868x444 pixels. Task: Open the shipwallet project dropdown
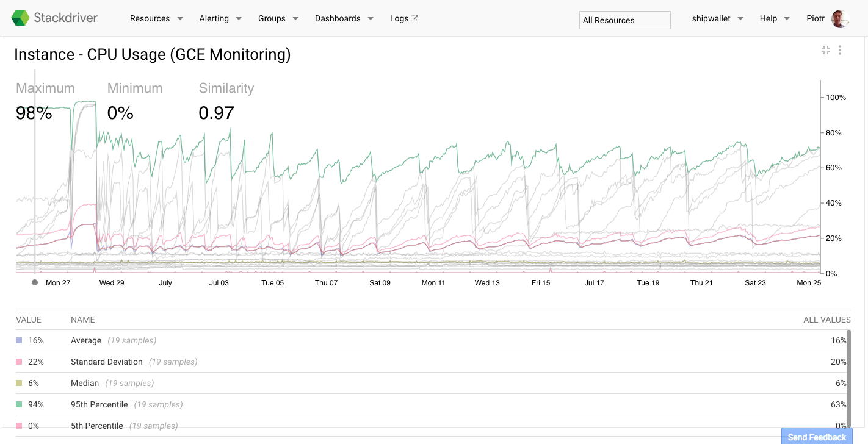pos(717,18)
